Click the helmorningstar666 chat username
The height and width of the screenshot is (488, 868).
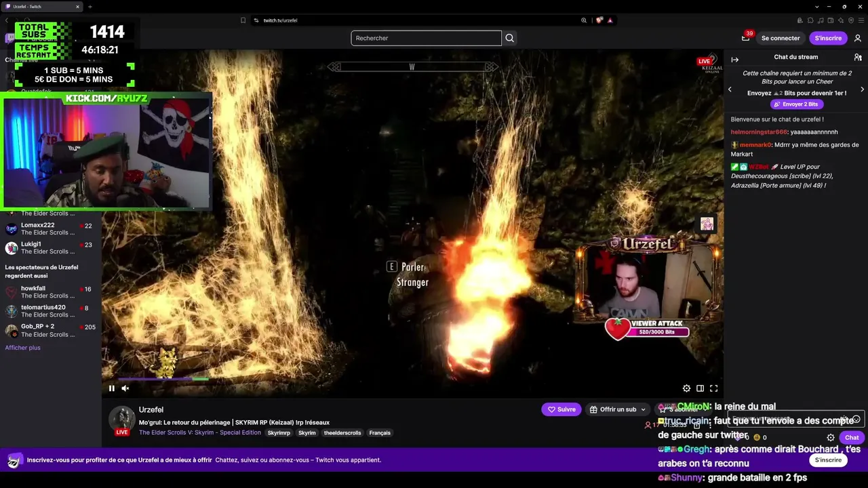click(759, 132)
